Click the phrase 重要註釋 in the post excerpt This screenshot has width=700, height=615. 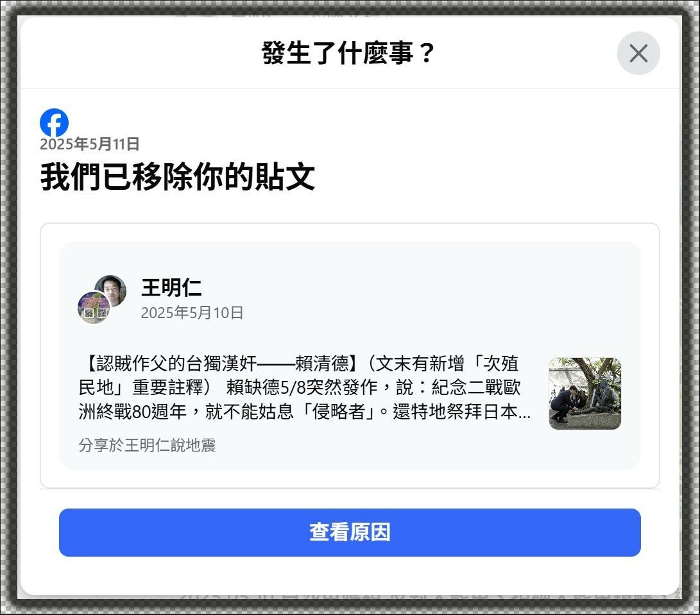point(168,387)
